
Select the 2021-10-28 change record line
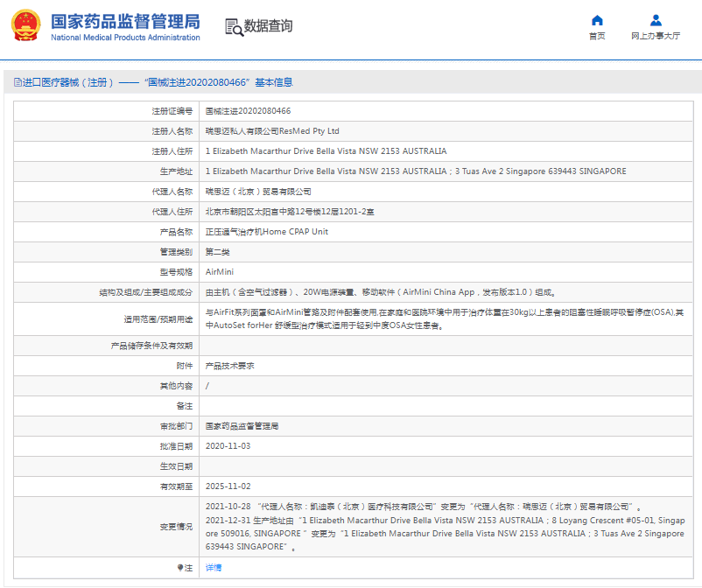tap(424, 507)
